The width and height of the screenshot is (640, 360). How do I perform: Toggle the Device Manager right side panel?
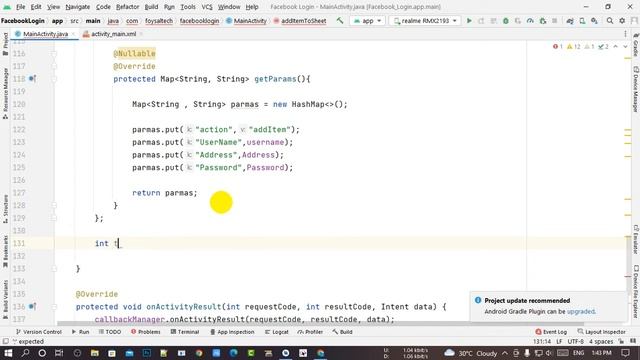pos(636,89)
